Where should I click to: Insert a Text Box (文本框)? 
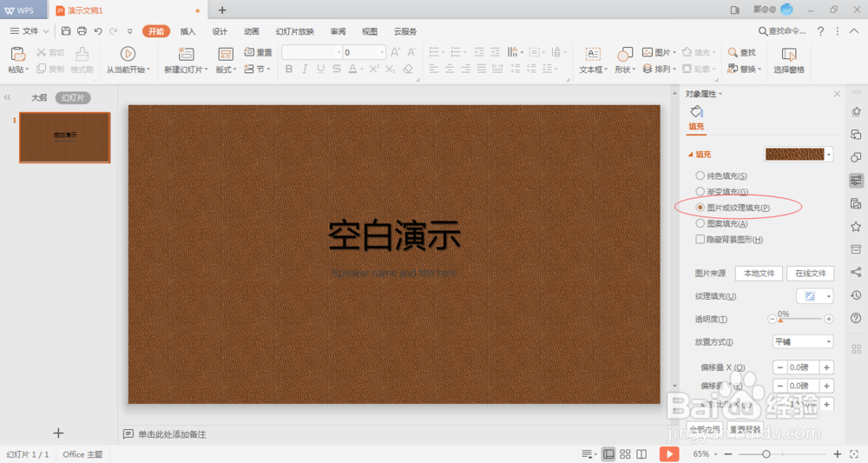(594, 60)
